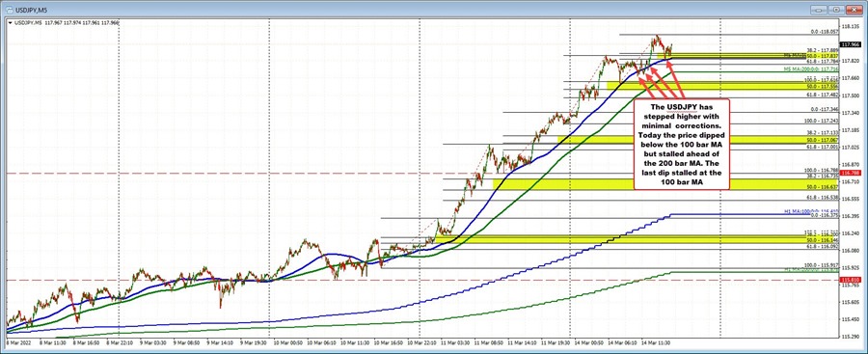The height and width of the screenshot is (354, 868).
Task: Click the green M5 MA:200 117.716 label
Action: 810,69
